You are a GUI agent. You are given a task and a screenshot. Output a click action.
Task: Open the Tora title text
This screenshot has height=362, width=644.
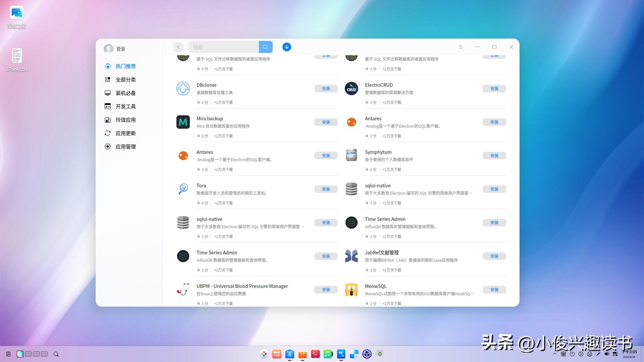tap(201, 186)
